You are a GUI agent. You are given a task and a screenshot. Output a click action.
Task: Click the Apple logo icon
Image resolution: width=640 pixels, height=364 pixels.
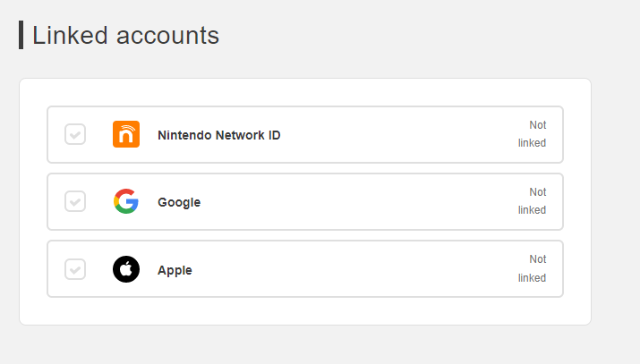pos(126,269)
